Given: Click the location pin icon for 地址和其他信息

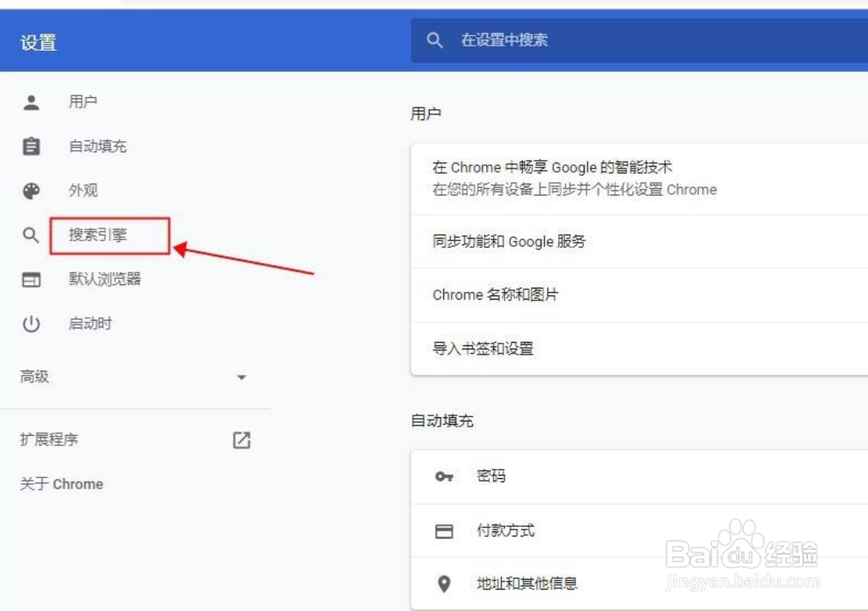Looking at the screenshot, I should click(444, 584).
